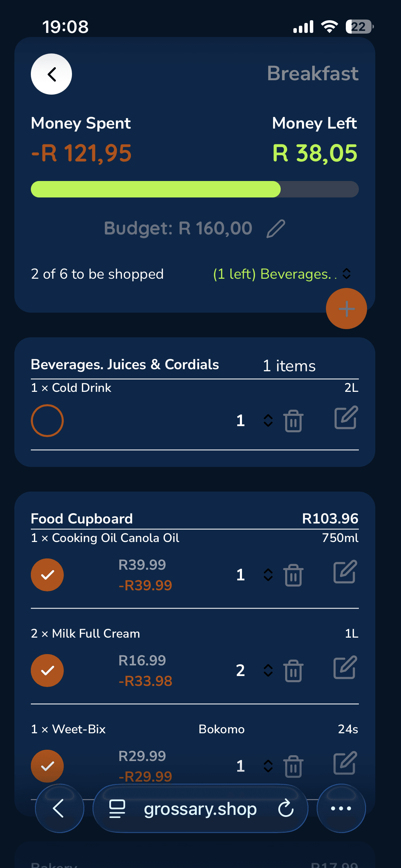The height and width of the screenshot is (868, 401).
Task: Edit the Milk Full Cream item
Action: [345, 667]
